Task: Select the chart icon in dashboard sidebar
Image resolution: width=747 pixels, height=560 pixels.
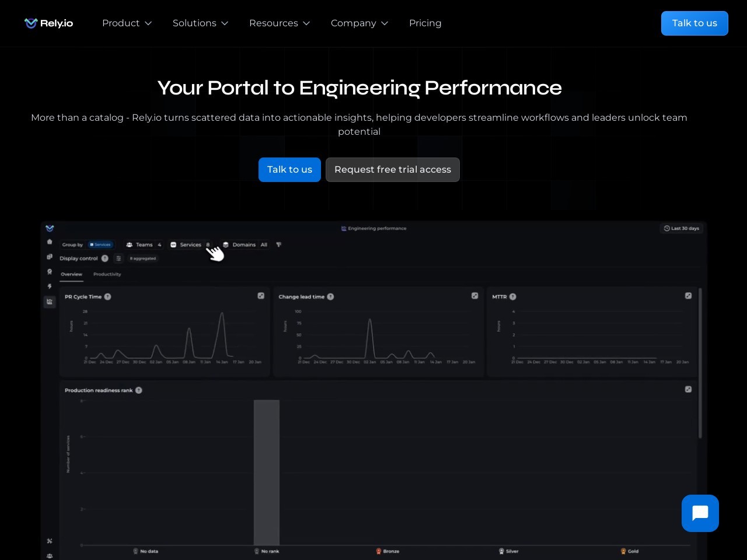Action: coord(50,302)
